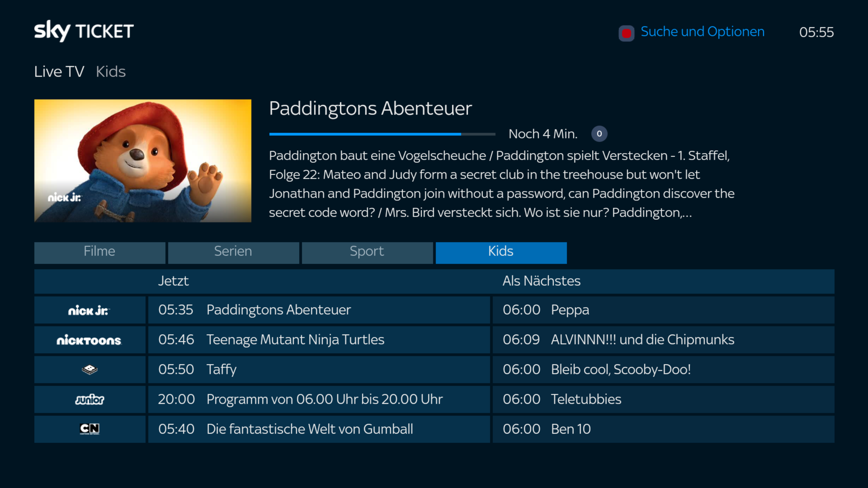This screenshot has width=868, height=488.
Task: Select the Kids tab
Action: point(501,253)
